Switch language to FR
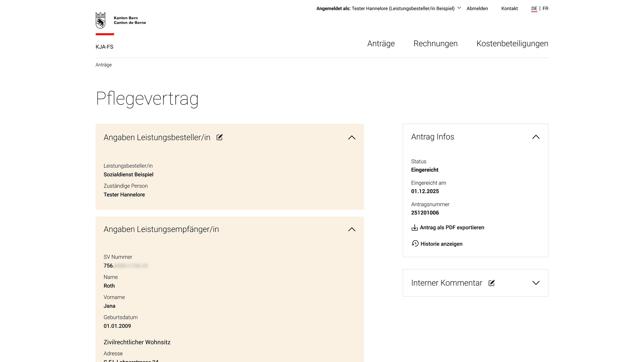 545,9
